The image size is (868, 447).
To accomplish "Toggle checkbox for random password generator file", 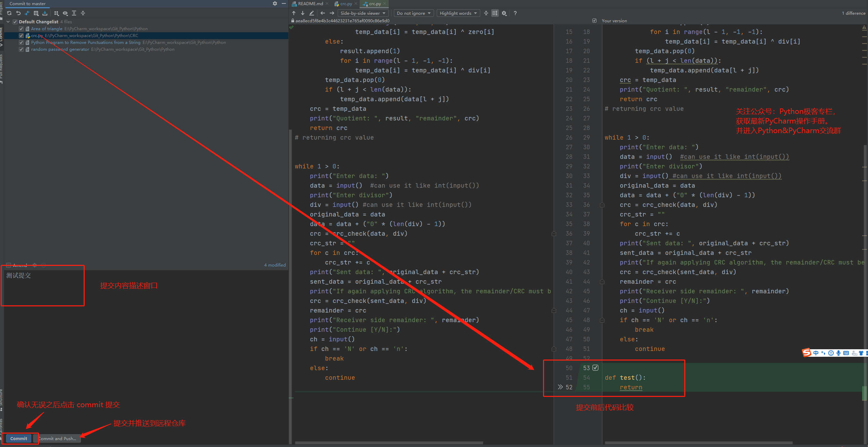I will [x=21, y=49].
